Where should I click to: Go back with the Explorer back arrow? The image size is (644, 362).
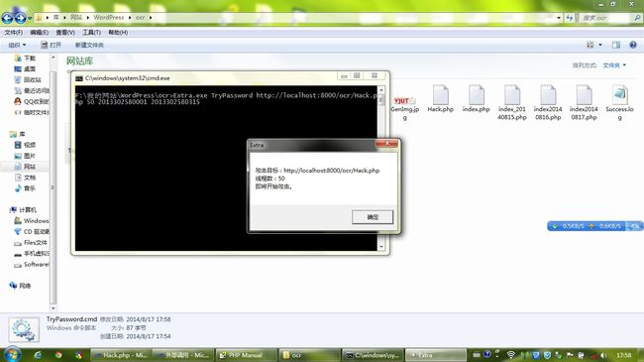point(7,18)
